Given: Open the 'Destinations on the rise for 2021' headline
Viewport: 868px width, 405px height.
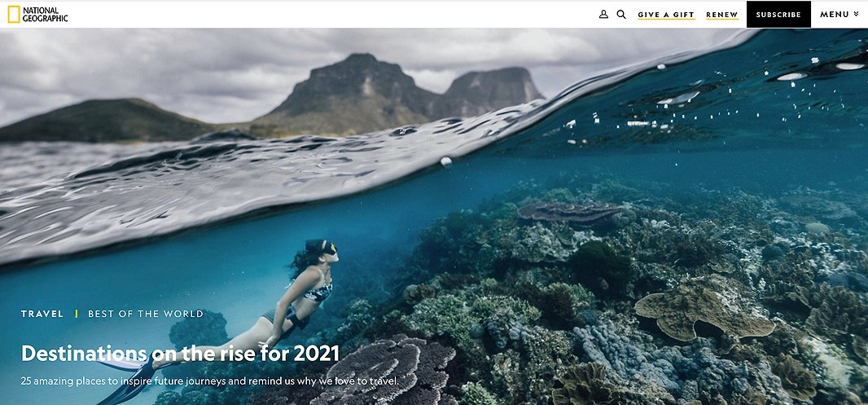Looking at the screenshot, I should (180, 353).
